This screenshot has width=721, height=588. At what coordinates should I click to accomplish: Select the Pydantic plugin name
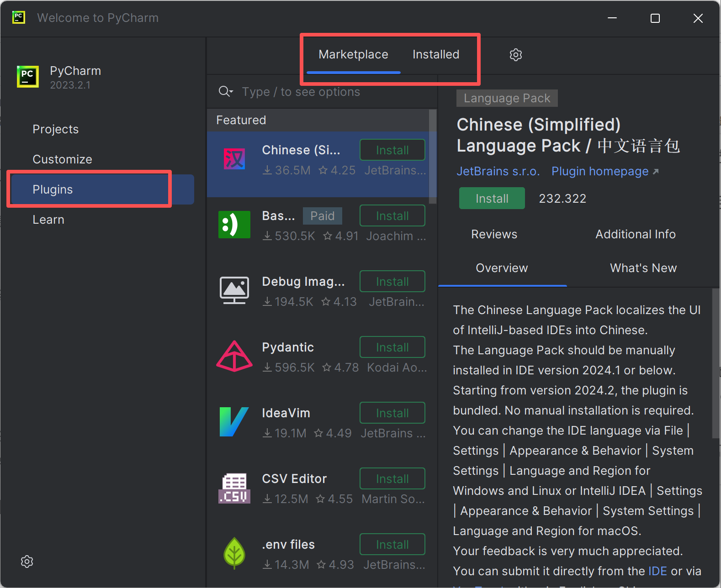[288, 347]
